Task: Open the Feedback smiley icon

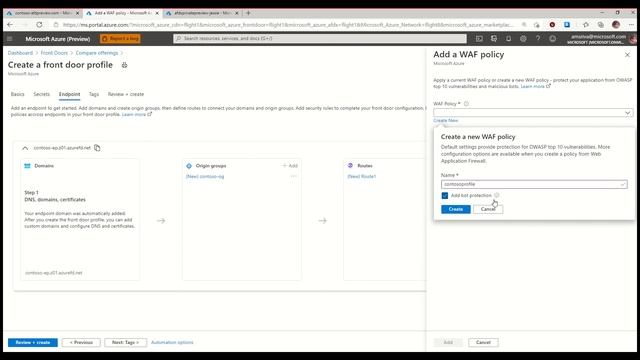Action: [x=553, y=39]
